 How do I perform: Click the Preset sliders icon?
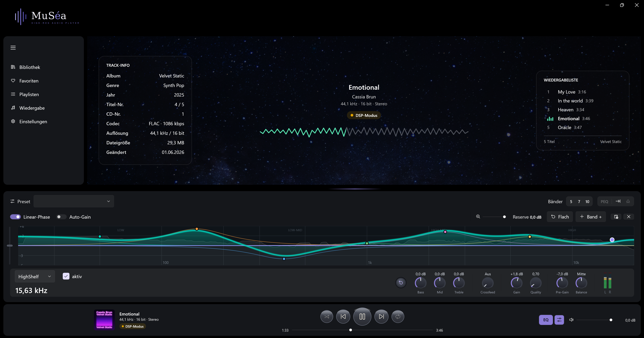12,201
